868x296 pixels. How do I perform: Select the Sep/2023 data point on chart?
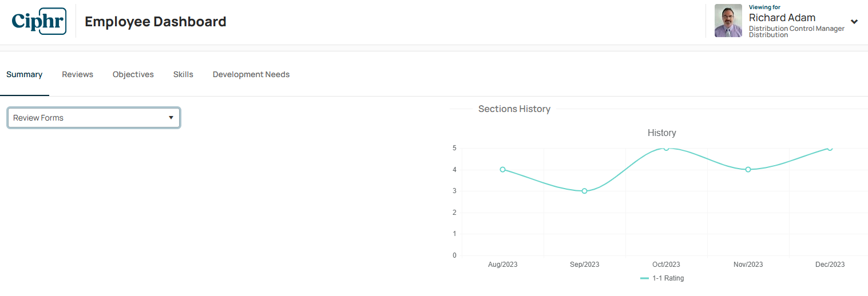pyautogui.click(x=584, y=191)
